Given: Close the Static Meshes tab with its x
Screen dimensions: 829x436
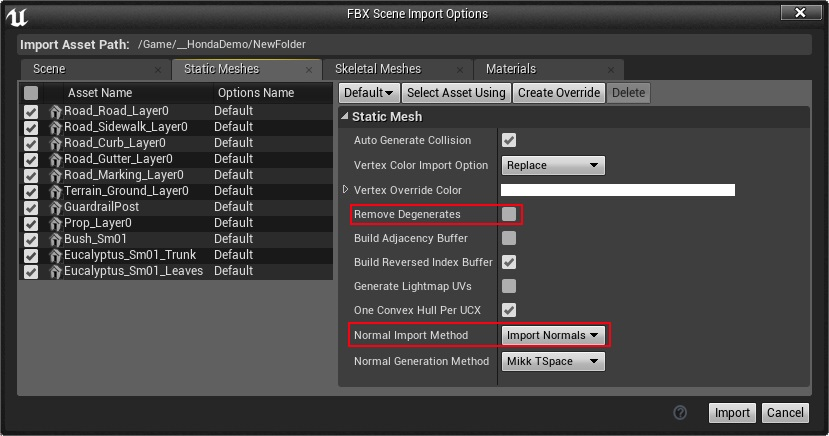Looking at the screenshot, I should click(309, 70).
